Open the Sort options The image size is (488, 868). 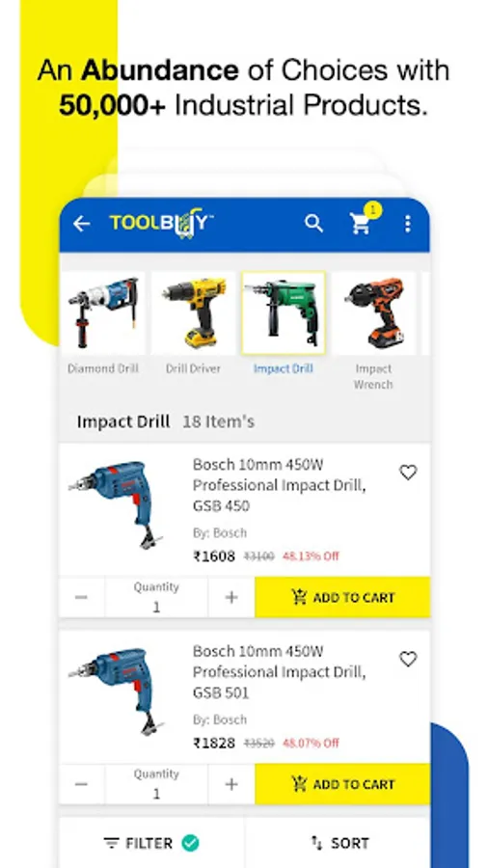339,843
